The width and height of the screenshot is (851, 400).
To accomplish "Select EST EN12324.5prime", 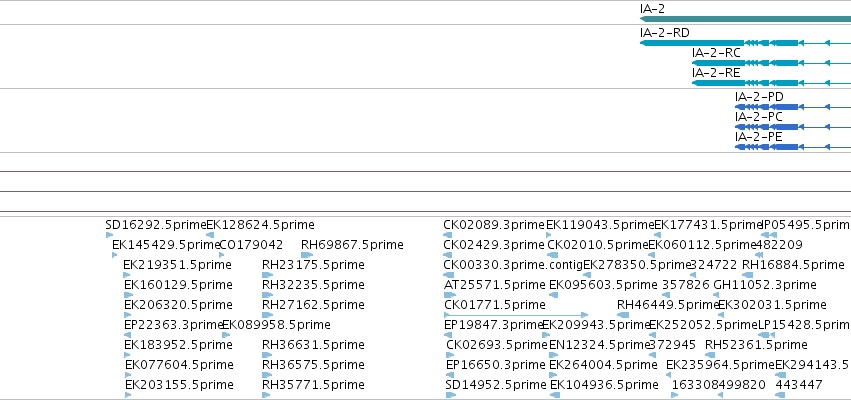I will click(600, 345).
